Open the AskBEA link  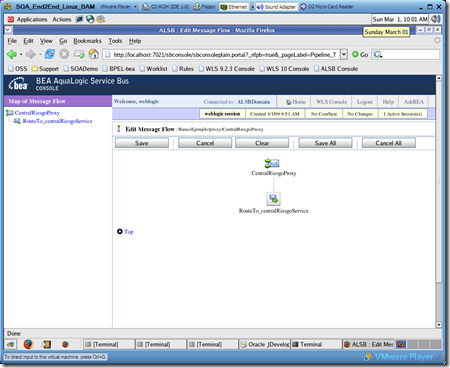(x=414, y=102)
